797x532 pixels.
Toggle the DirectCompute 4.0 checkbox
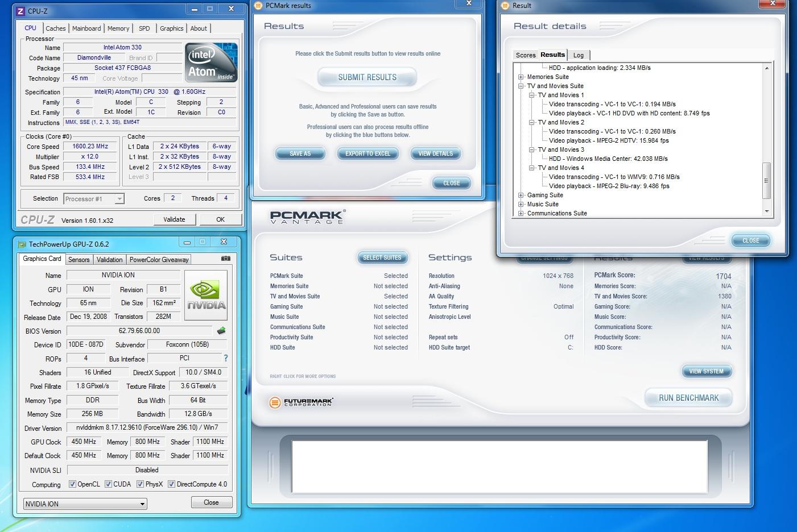pyautogui.click(x=171, y=484)
